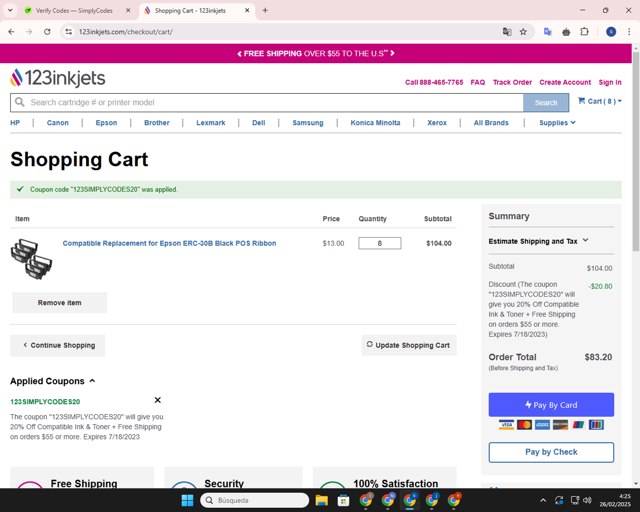Open the FAQ link
Image resolution: width=640 pixels, height=512 pixels.
pos(478,82)
